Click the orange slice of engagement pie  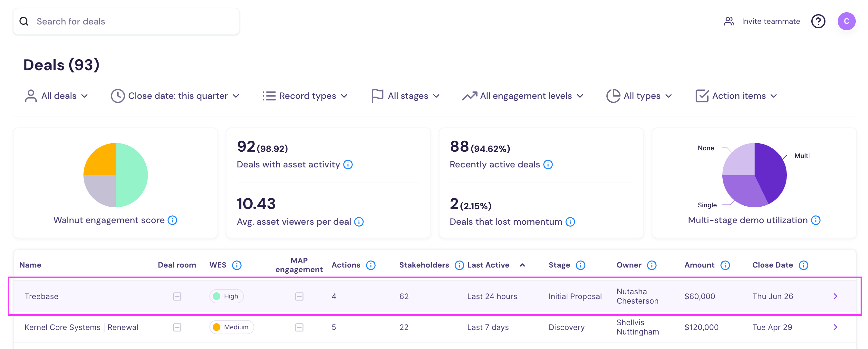tap(102, 162)
